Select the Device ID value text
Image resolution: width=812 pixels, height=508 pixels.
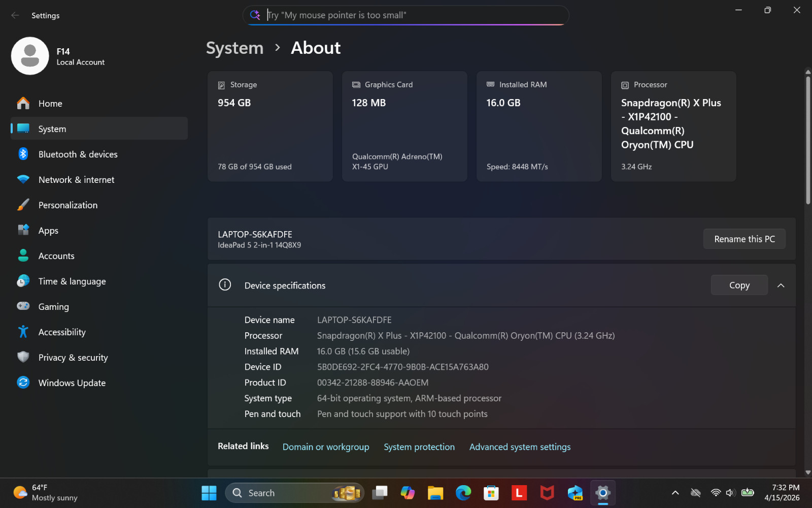[x=403, y=367]
